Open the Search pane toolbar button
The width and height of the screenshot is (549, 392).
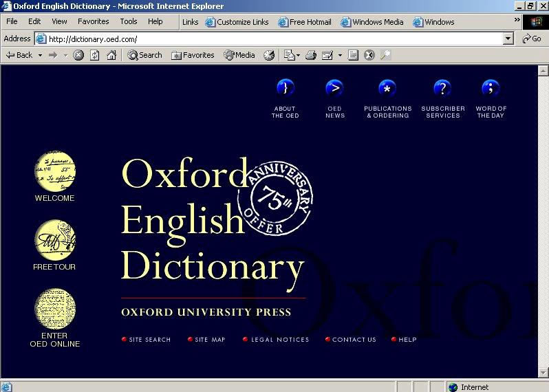coord(144,55)
